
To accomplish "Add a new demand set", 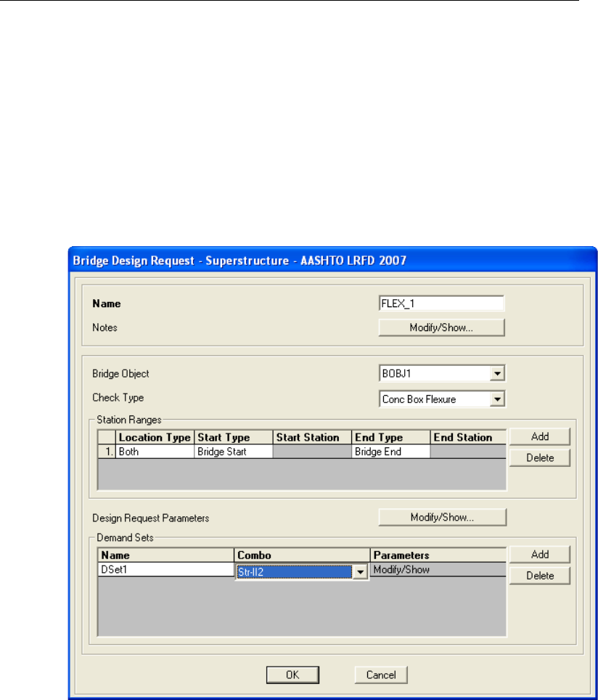I will 539,555.
